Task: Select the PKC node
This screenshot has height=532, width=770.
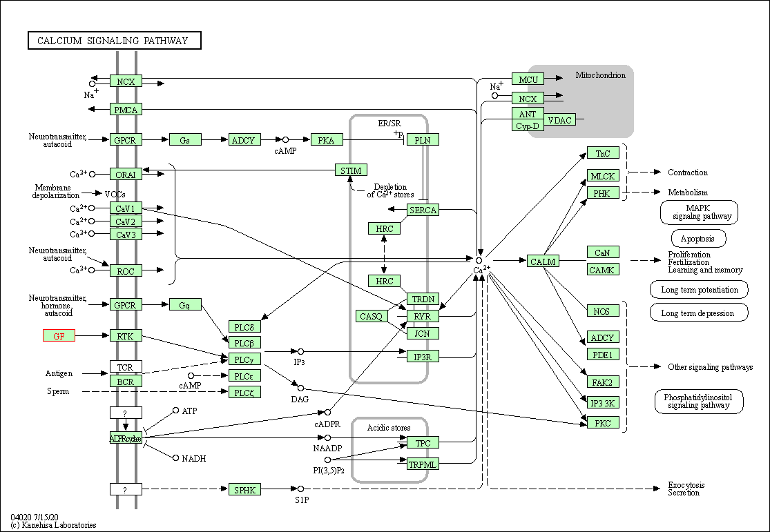Action: click(x=603, y=422)
